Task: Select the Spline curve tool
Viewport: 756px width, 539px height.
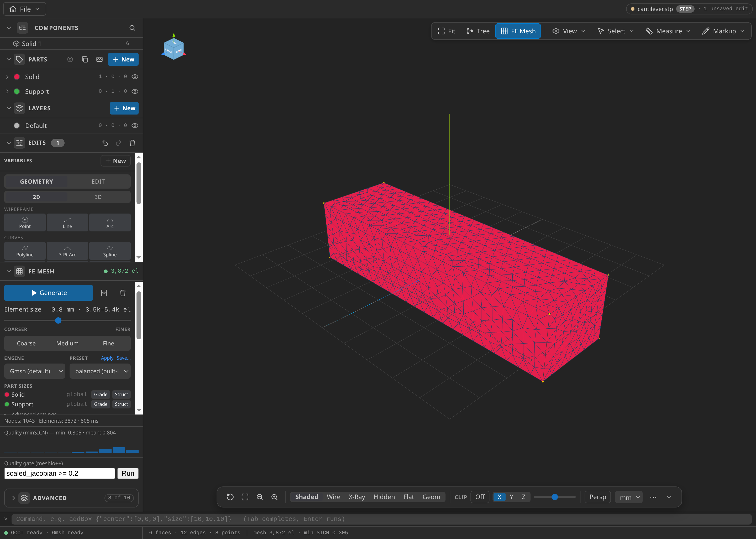Action: click(110, 251)
